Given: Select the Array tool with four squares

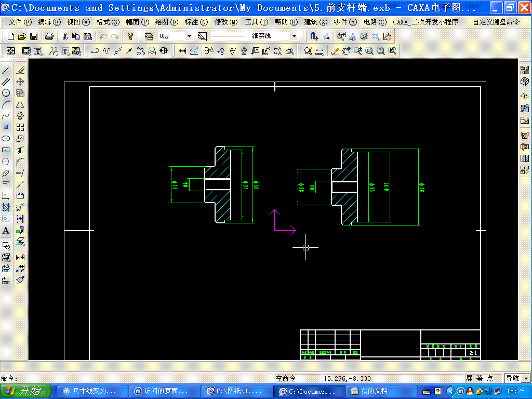Looking at the screenshot, I should tap(20, 127).
